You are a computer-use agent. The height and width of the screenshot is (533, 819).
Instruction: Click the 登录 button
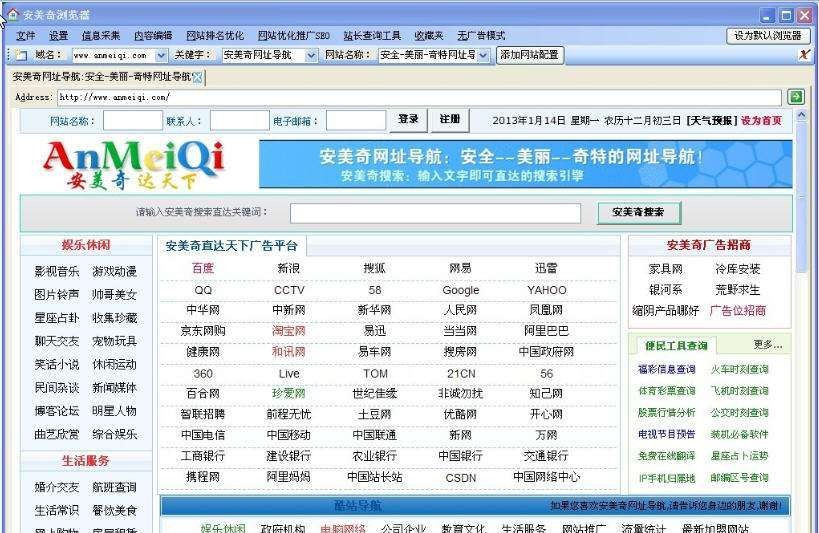(408, 120)
